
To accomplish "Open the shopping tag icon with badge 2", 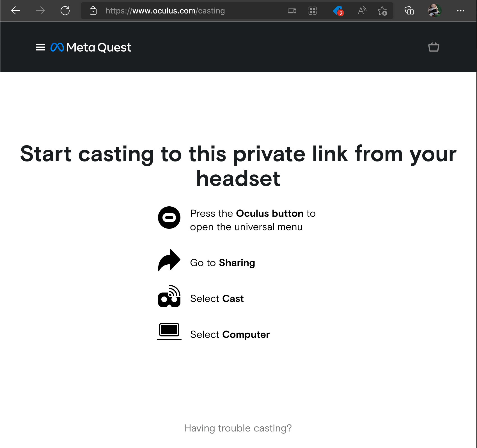I will 338,11.
